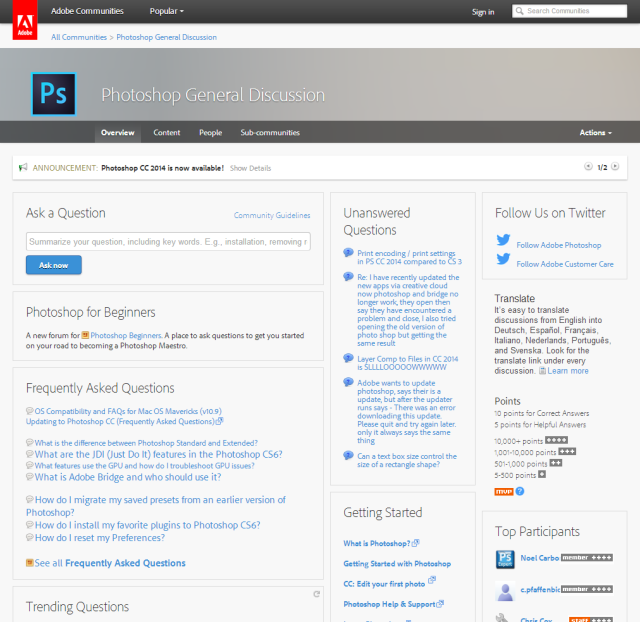Viewport: 640px width, 622px height.
Task: Click external link icon after What is Photoshop?
Action: 416,543
